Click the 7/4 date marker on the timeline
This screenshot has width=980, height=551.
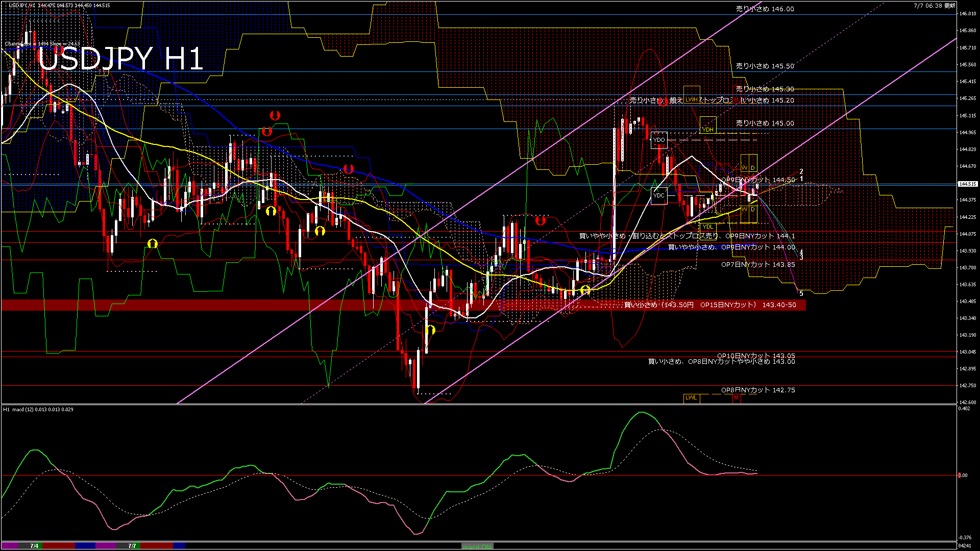34,546
